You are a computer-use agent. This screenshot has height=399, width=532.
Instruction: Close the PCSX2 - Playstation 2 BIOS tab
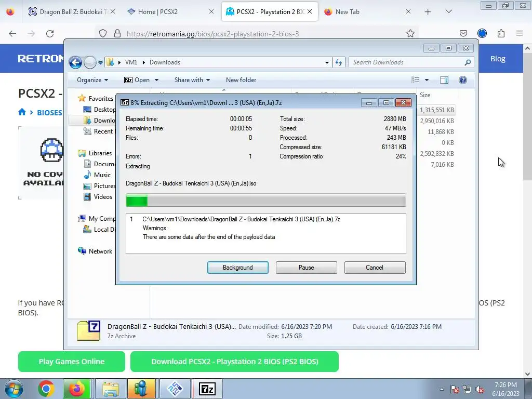pos(310,11)
